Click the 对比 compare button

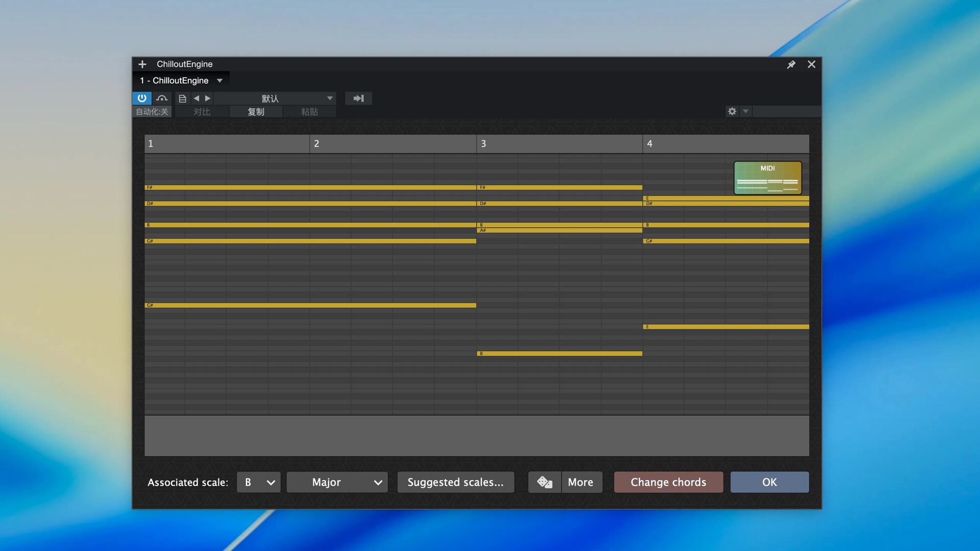(202, 112)
